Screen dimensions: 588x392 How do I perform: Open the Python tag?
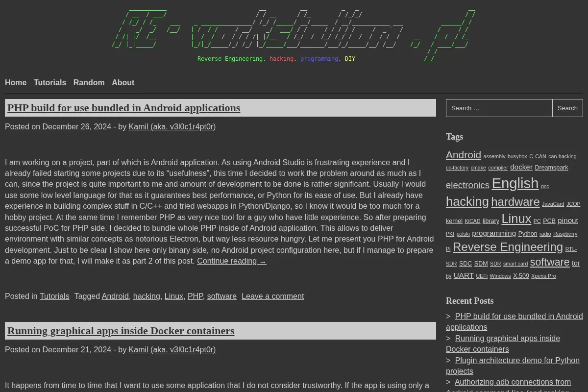528,234
